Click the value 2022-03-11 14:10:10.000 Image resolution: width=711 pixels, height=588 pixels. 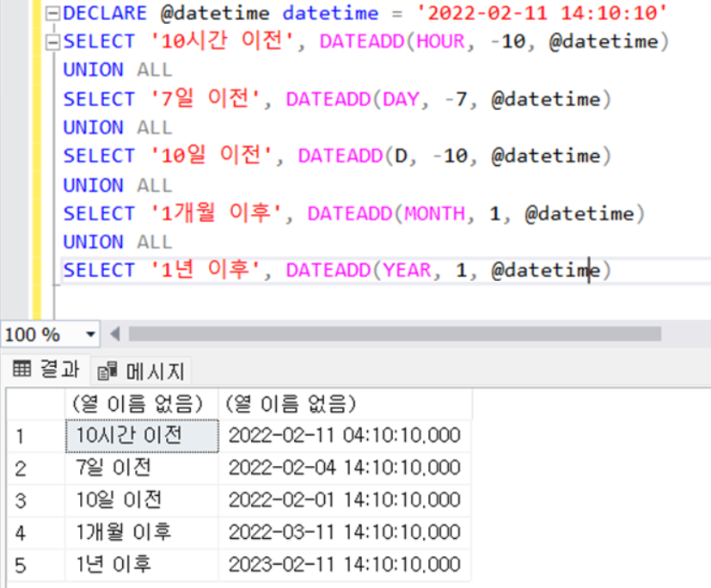pyautogui.click(x=345, y=532)
